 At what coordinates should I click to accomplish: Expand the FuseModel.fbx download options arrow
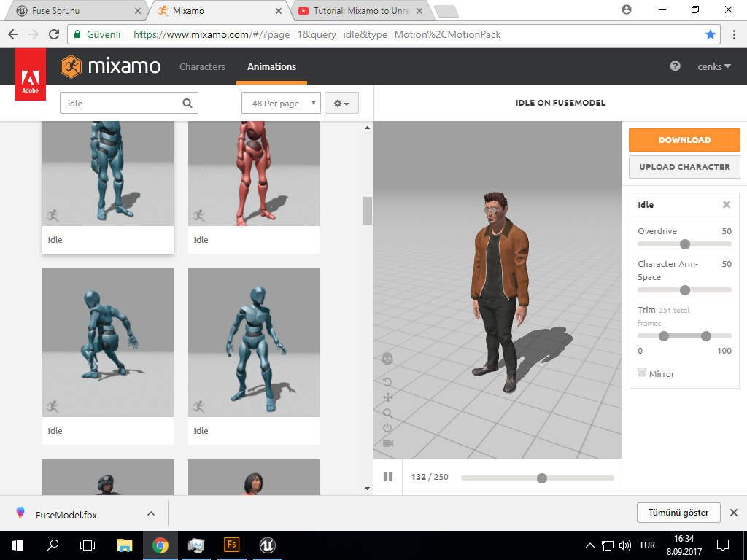coord(151,513)
